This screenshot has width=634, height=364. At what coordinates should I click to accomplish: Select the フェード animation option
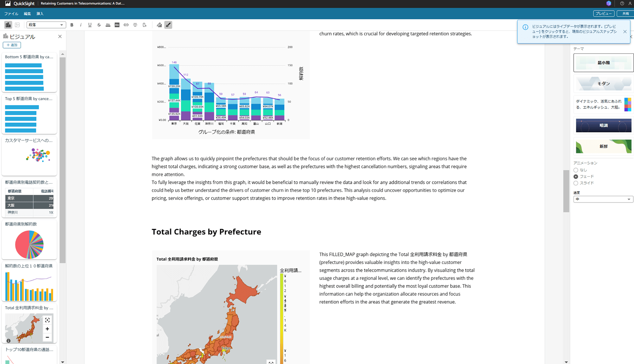click(x=576, y=176)
